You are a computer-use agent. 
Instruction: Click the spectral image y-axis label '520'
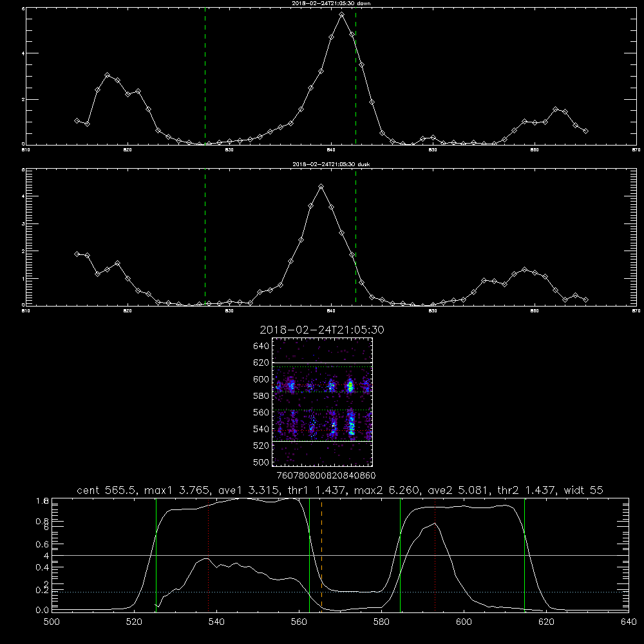pyautogui.click(x=261, y=446)
